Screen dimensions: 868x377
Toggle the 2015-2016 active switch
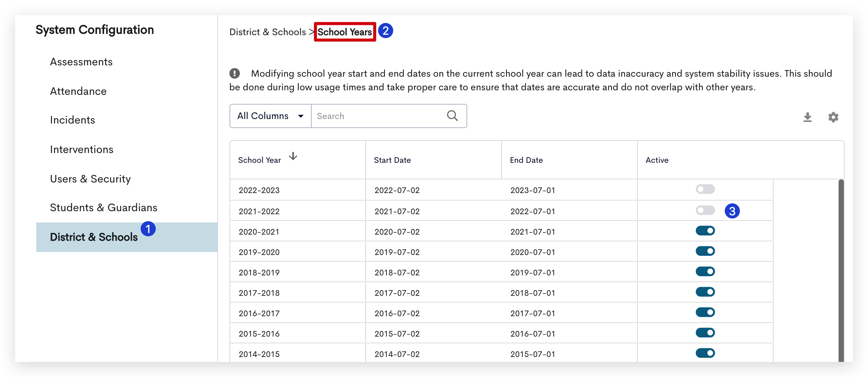tap(705, 332)
